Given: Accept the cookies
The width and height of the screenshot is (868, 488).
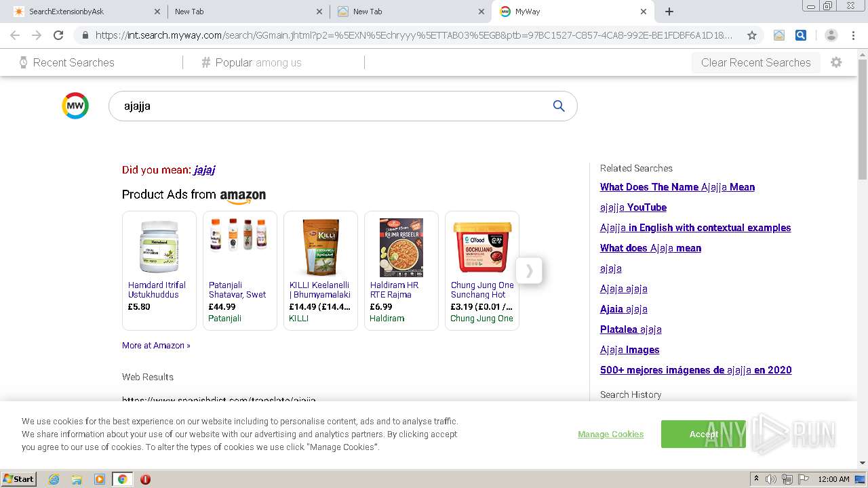Looking at the screenshot, I should pyautogui.click(x=703, y=434).
